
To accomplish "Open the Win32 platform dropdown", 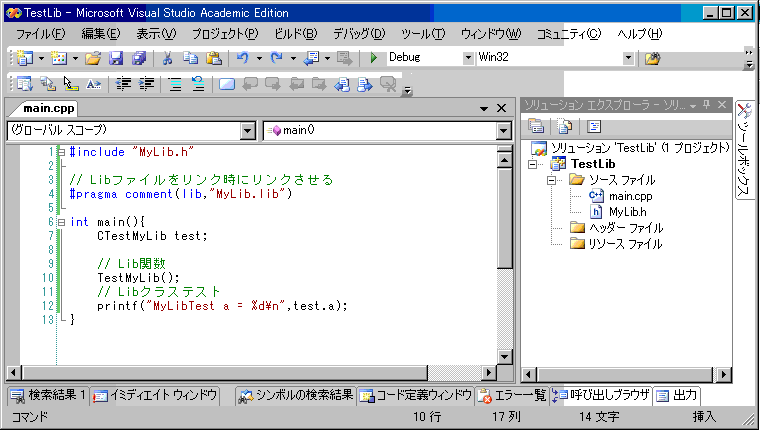I will point(628,58).
